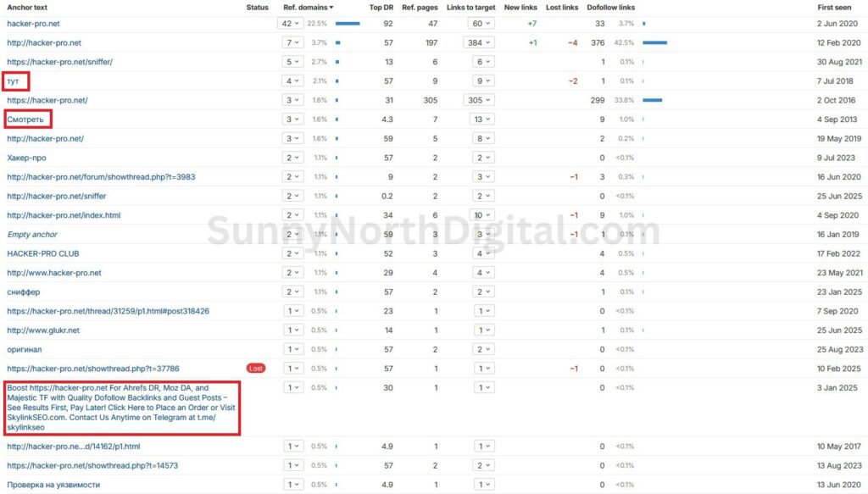Screen dimensions: 868x494
Task: Click the red Lost status badge
Action: [256, 369]
